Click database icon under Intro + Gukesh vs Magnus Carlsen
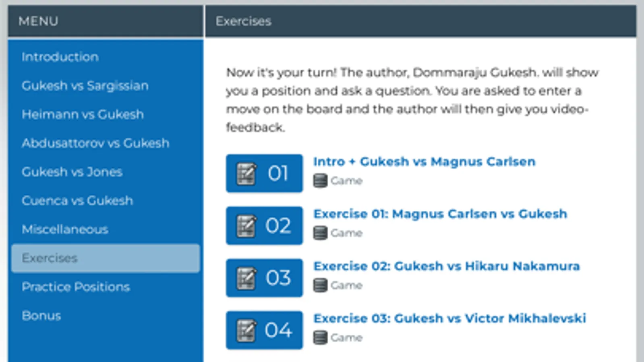The height and width of the screenshot is (362, 644). pos(320,181)
